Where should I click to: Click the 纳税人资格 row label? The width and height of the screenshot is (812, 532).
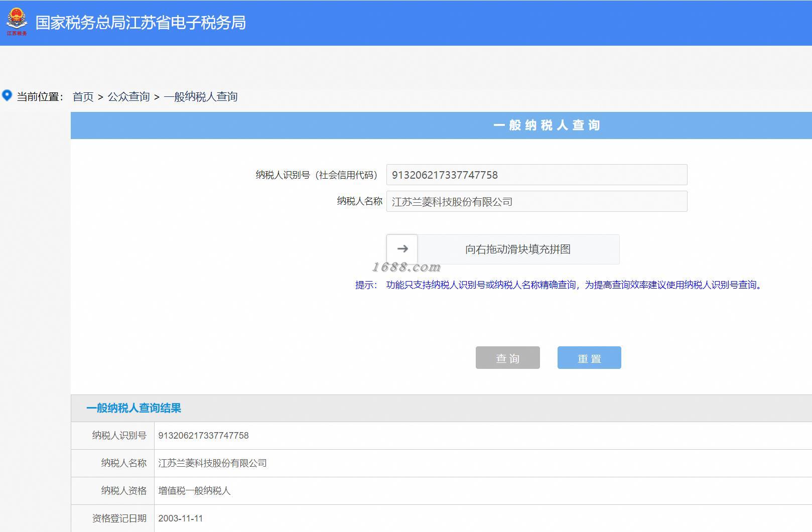pos(123,491)
